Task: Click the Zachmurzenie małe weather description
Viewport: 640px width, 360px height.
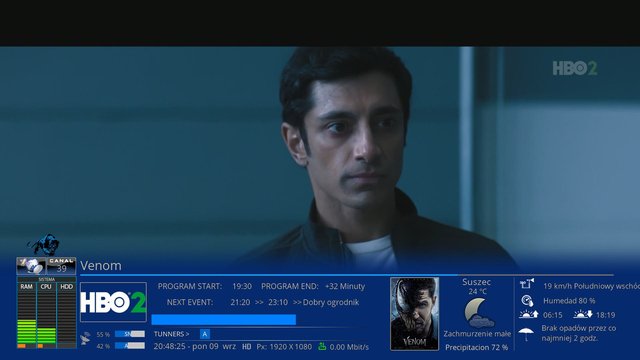Action: tap(477, 334)
